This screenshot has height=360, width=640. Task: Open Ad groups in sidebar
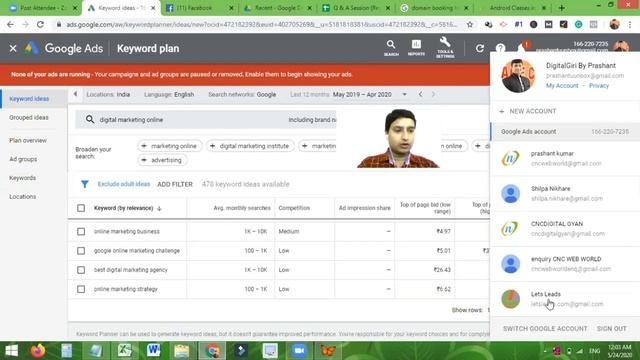point(23,159)
